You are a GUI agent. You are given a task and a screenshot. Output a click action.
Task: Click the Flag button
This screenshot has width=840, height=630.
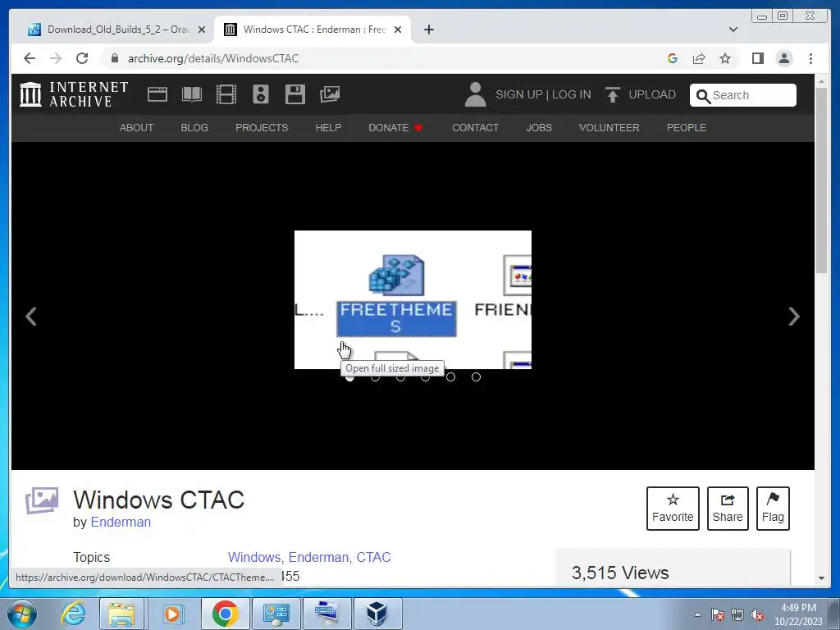(x=773, y=509)
